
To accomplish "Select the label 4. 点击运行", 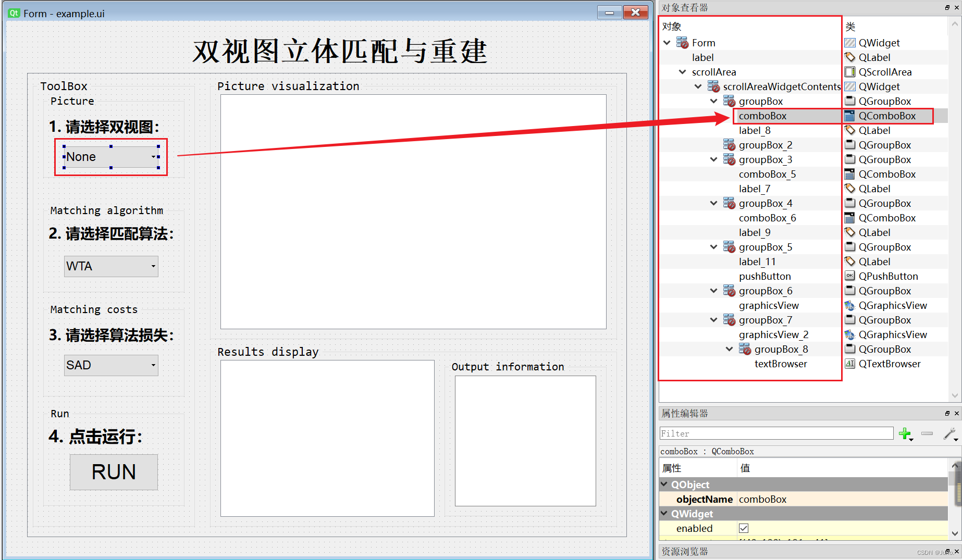I will (x=95, y=437).
